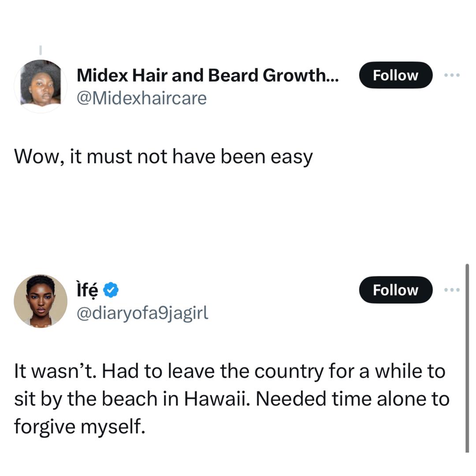Click the Ìfẹ́ display name

tap(87, 290)
